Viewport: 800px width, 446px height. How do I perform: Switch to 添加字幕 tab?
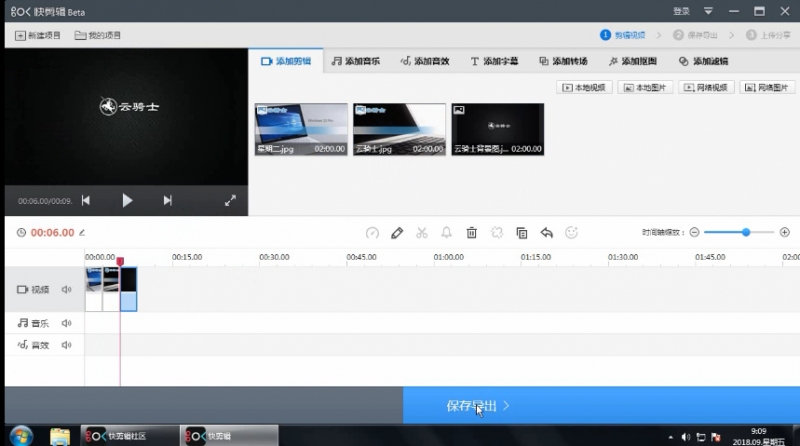(494, 61)
